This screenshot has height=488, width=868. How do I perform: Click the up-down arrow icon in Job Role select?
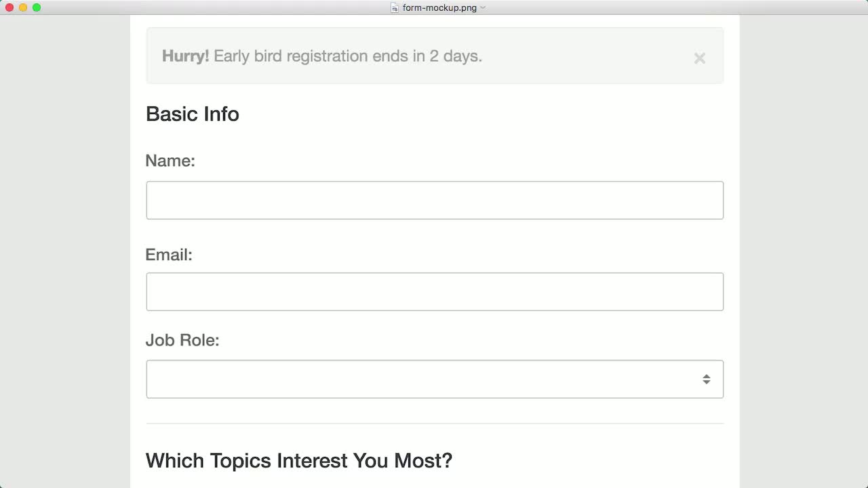(x=707, y=379)
